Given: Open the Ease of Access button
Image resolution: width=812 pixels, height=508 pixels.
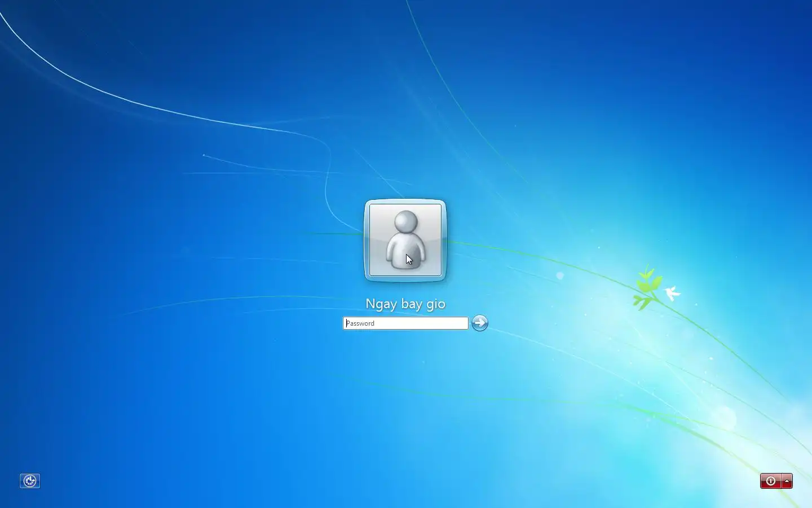Looking at the screenshot, I should [30, 481].
